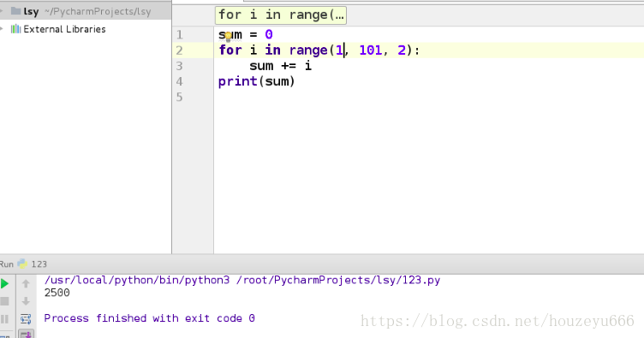Click the value 101 in range call
Screen dimensions: 644x338
(x=371, y=50)
